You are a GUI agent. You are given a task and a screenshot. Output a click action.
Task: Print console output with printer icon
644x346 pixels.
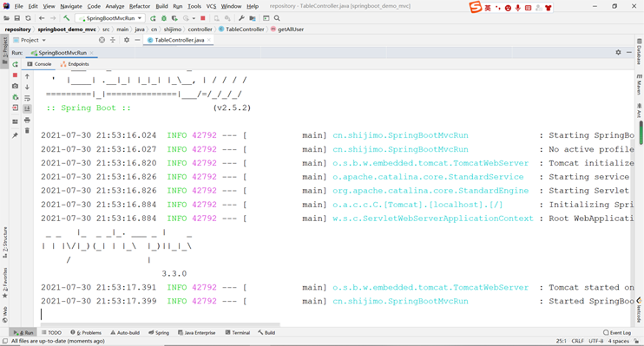[27, 120]
